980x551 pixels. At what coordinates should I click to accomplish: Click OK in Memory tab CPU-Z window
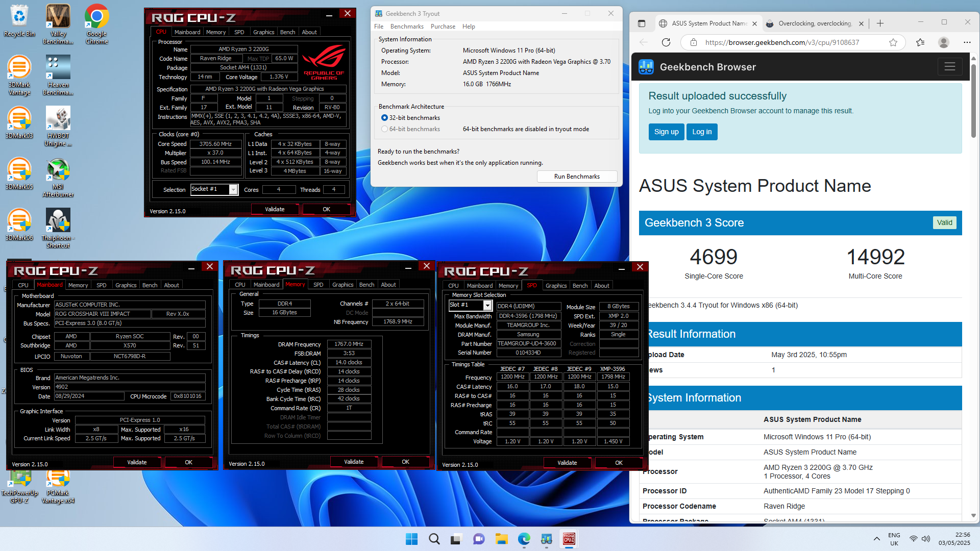[405, 462]
